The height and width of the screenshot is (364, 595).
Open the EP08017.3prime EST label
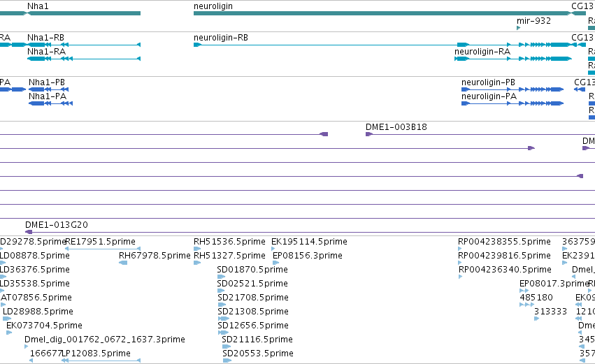click(x=553, y=284)
